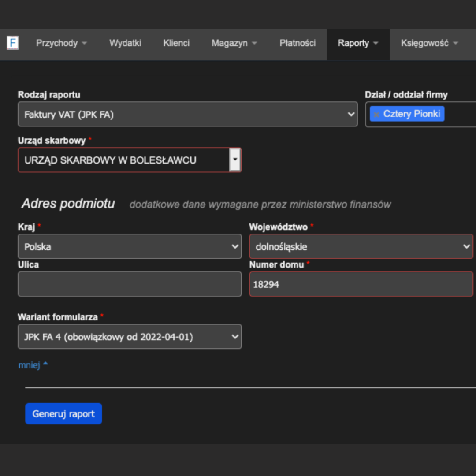
Task: Go to the Wydatki section
Action: [x=125, y=43]
